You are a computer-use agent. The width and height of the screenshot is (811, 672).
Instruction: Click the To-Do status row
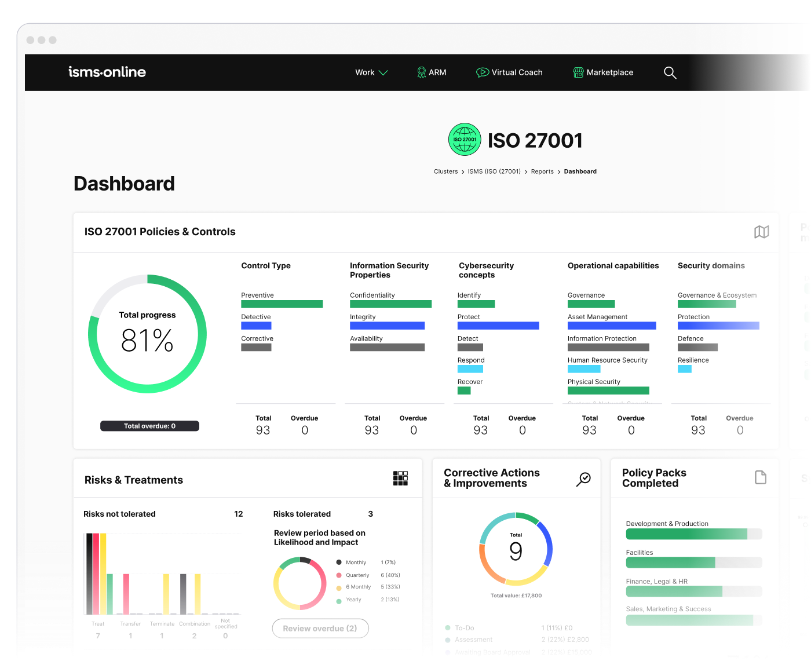click(509, 628)
